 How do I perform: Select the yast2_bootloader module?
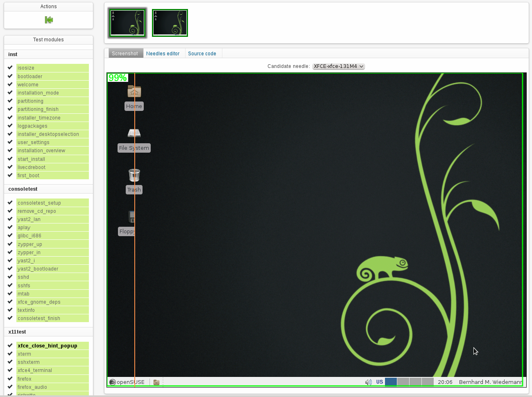[x=52, y=269]
